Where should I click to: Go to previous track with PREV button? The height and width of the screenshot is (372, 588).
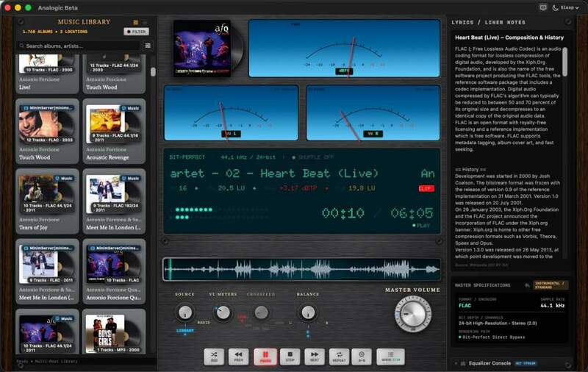[x=238, y=357]
